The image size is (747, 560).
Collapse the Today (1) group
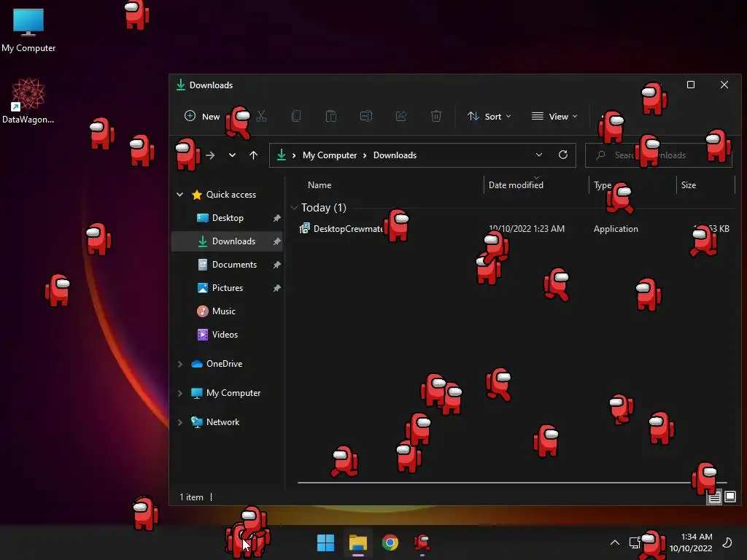(x=295, y=208)
